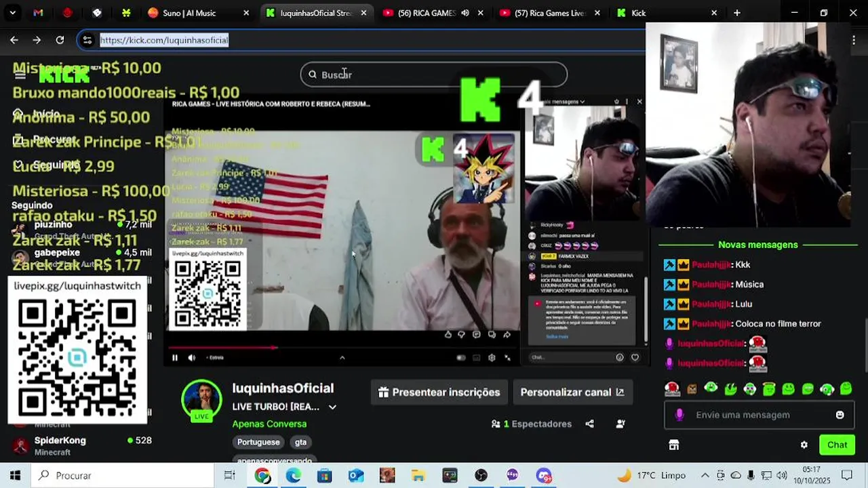Open chat settings gear icon
The height and width of the screenshot is (488, 868).
[x=804, y=445]
